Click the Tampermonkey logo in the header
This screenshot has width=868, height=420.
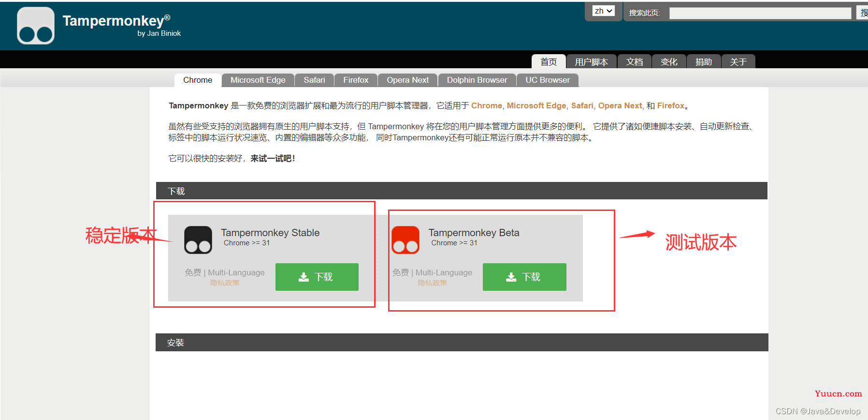(36, 26)
